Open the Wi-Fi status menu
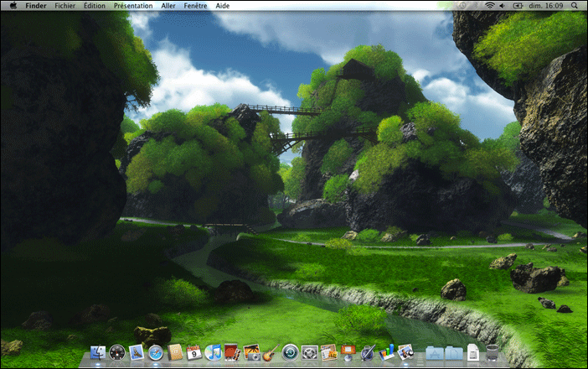Viewport: 588px width, 369px height. 490,6
